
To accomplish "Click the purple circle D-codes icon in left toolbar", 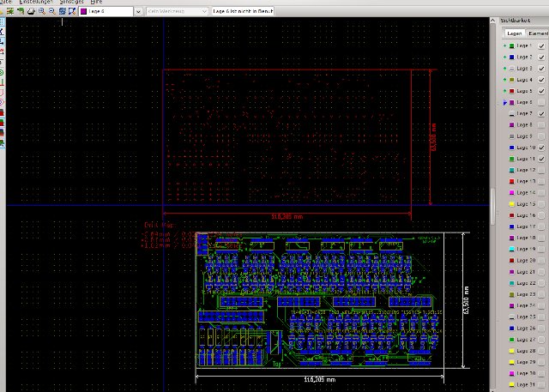I will pos(2,102).
